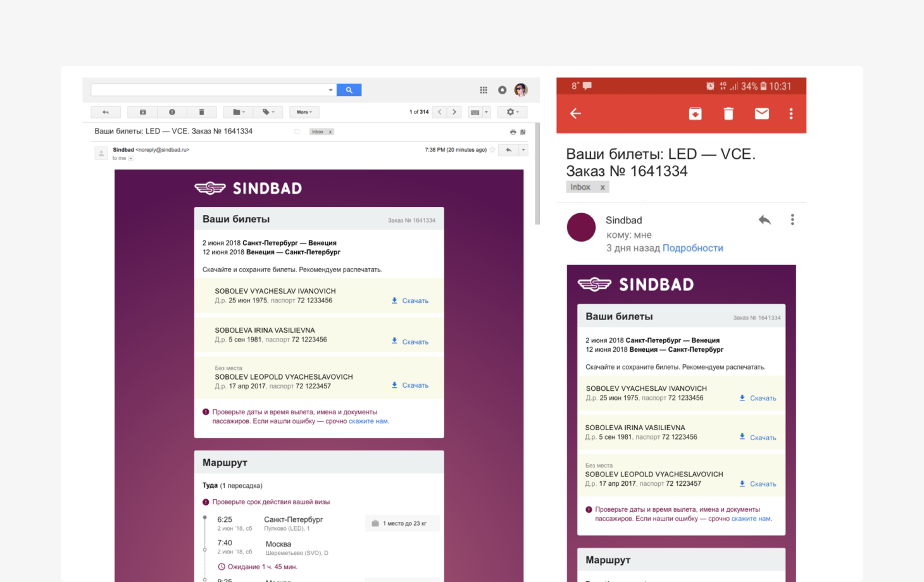Expand the input tools dropdown arrow
924x582 pixels.
pyautogui.click(x=487, y=112)
